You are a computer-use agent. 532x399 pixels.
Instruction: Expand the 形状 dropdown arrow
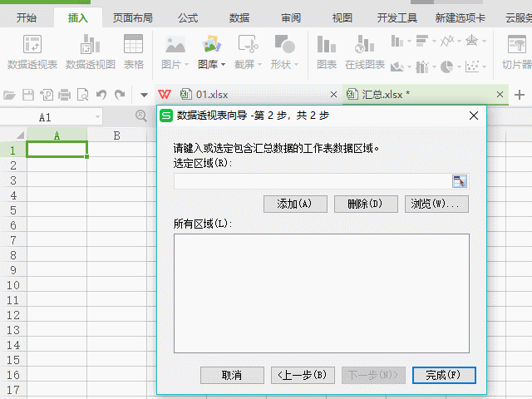click(x=296, y=64)
